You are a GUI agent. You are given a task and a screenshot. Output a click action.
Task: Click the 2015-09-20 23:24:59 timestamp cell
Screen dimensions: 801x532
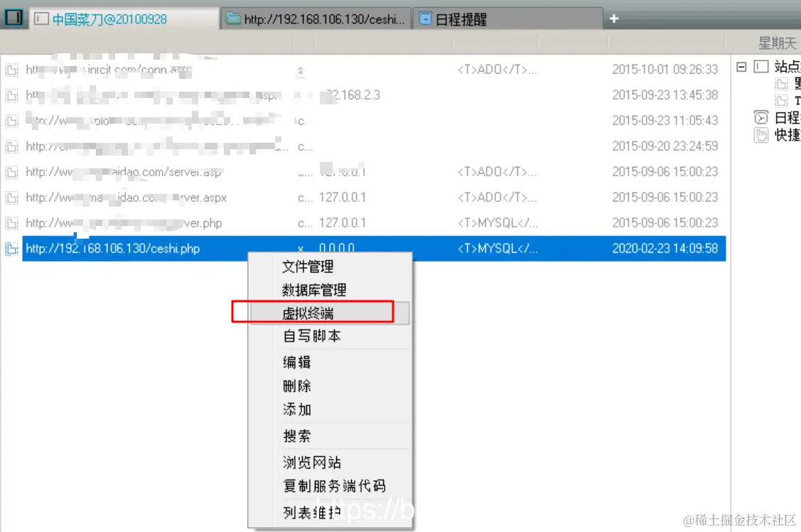point(665,146)
